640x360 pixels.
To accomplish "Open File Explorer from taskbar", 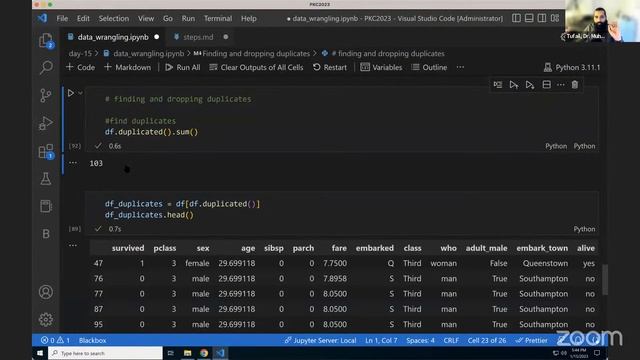I will 187,353.
